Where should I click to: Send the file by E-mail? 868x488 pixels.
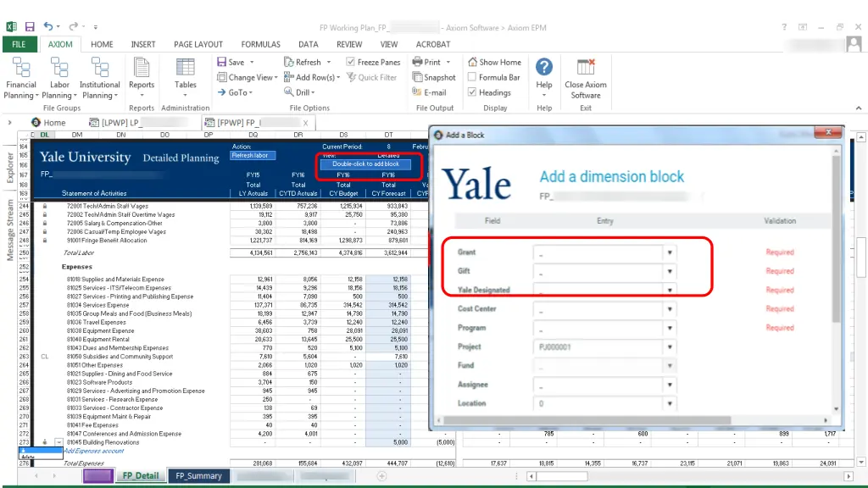point(429,92)
